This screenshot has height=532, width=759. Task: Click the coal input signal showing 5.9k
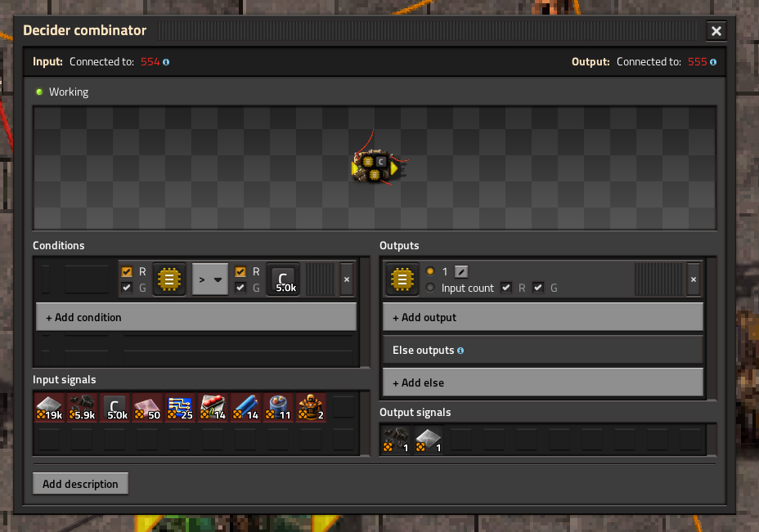(83, 407)
